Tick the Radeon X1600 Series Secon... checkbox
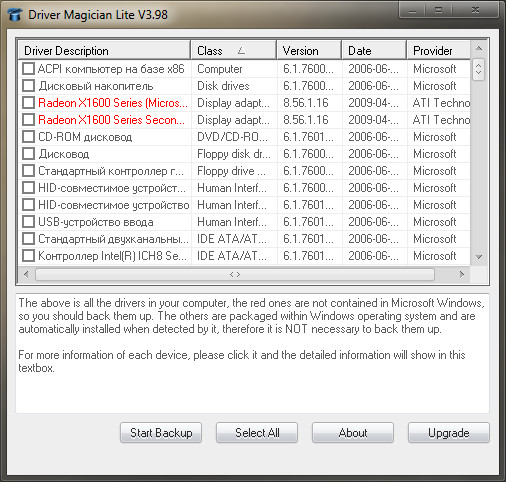The width and height of the screenshot is (506, 482). pos(28,120)
